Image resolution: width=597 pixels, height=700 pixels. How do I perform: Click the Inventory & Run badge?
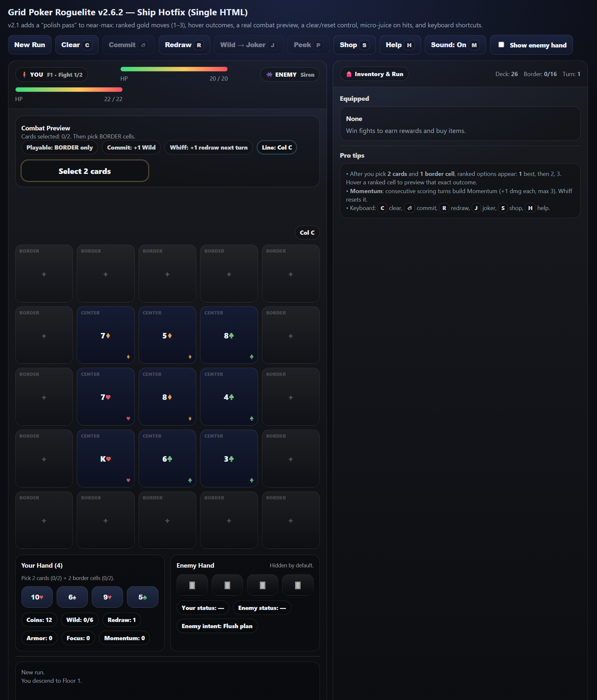click(374, 74)
